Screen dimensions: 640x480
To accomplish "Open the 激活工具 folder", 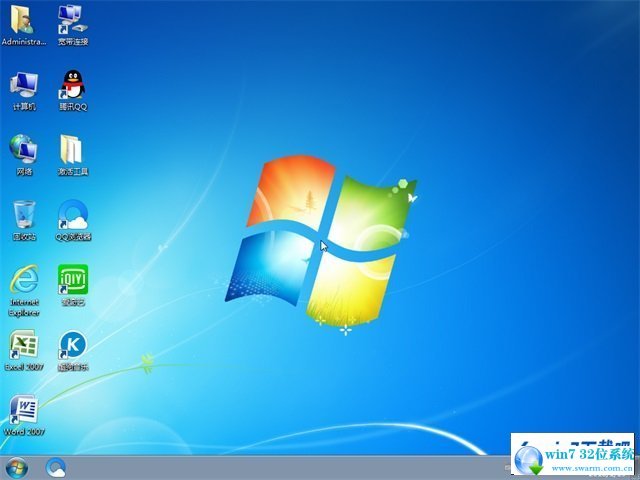I will click(x=73, y=155).
